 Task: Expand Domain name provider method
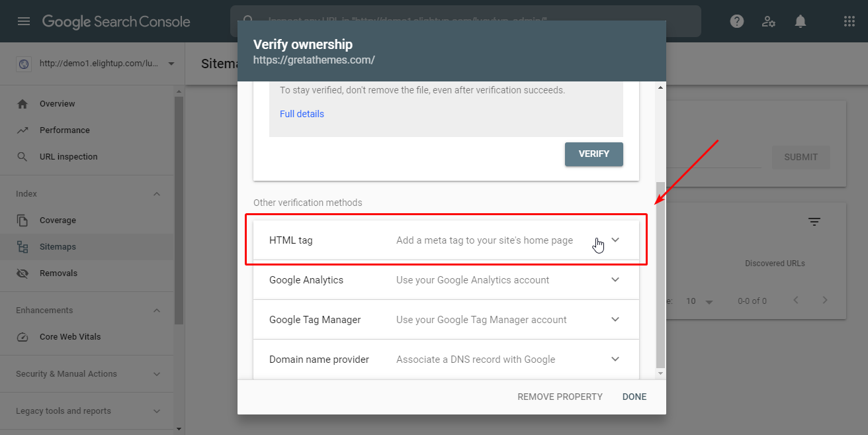(615, 359)
